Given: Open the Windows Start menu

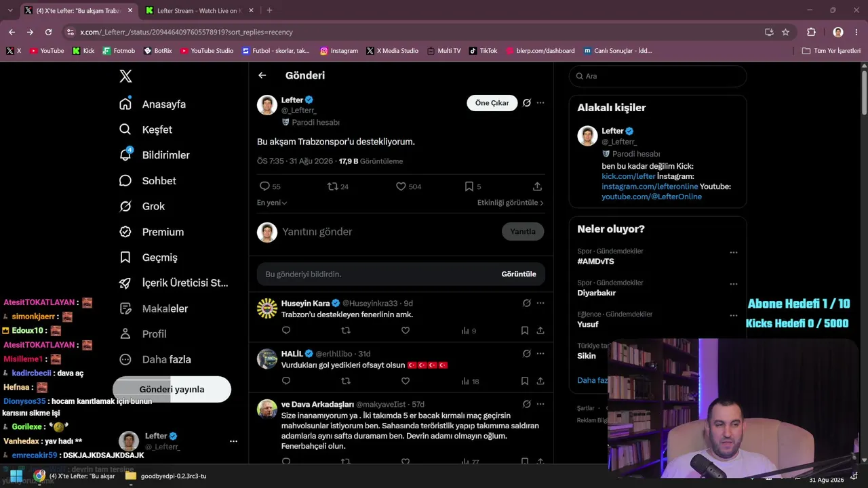Looking at the screenshot, I should pyautogui.click(x=16, y=476).
